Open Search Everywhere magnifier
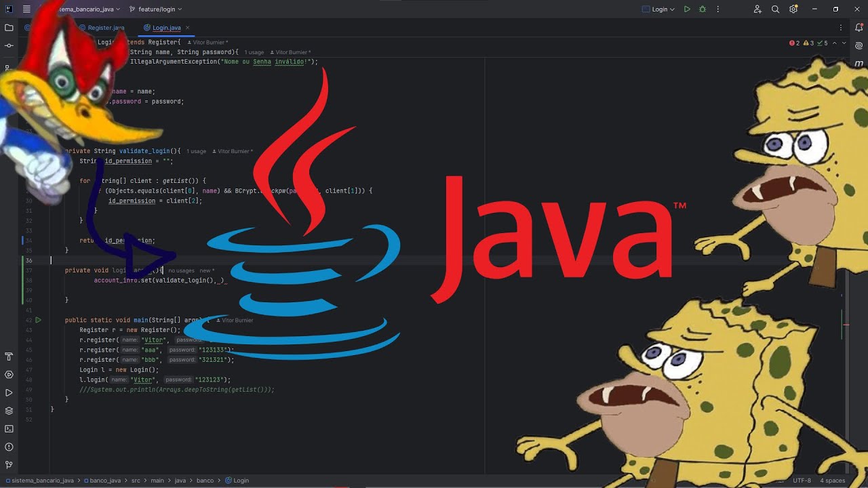 (775, 9)
